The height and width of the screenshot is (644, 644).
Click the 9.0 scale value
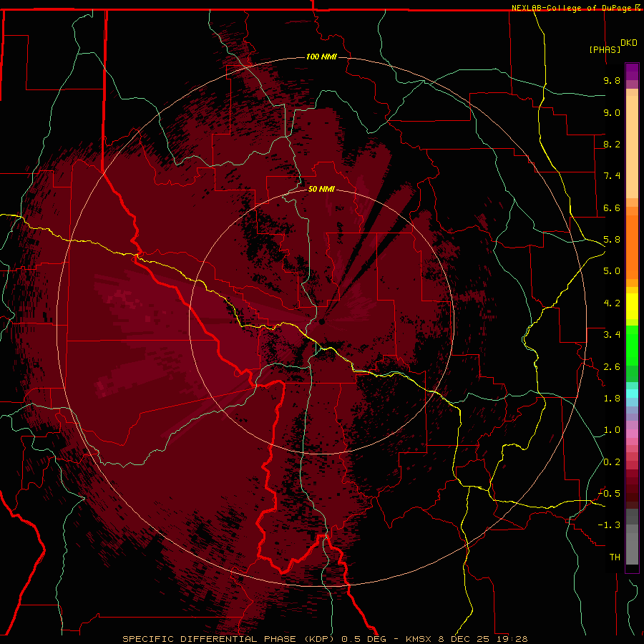pyautogui.click(x=612, y=112)
